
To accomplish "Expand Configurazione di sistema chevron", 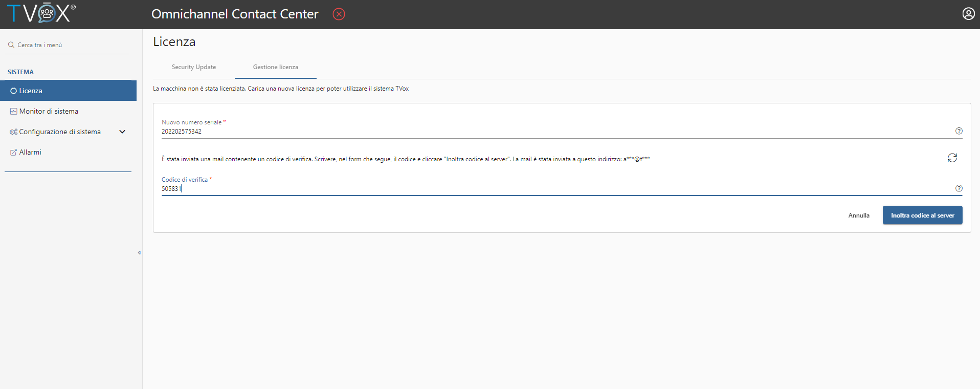I will [122, 132].
